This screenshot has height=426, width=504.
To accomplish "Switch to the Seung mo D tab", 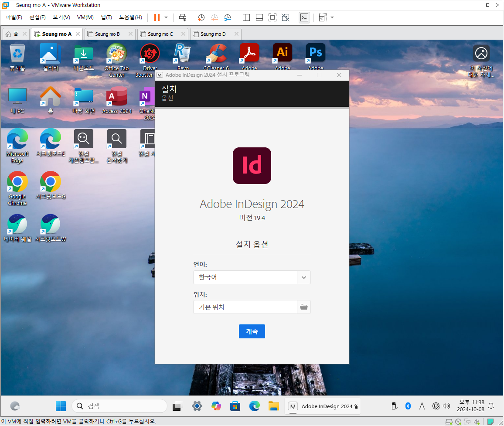I will [213, 34].
